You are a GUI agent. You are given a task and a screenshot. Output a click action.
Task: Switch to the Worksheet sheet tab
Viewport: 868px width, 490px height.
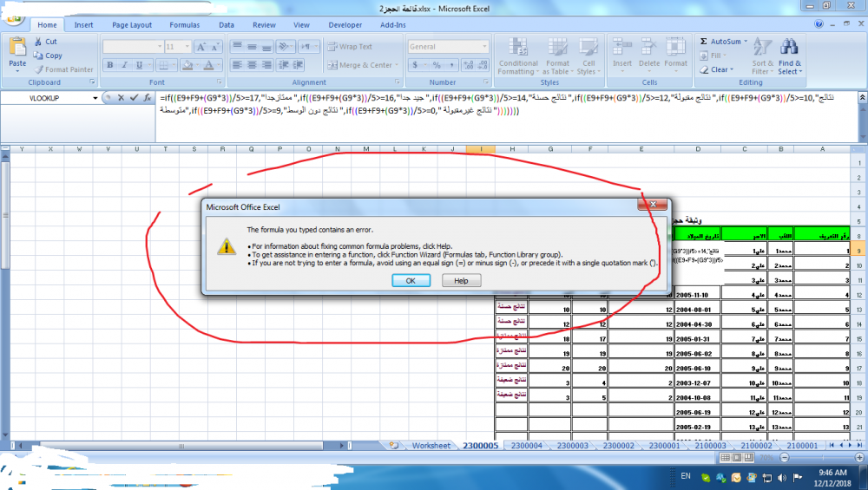coord(431,445)
